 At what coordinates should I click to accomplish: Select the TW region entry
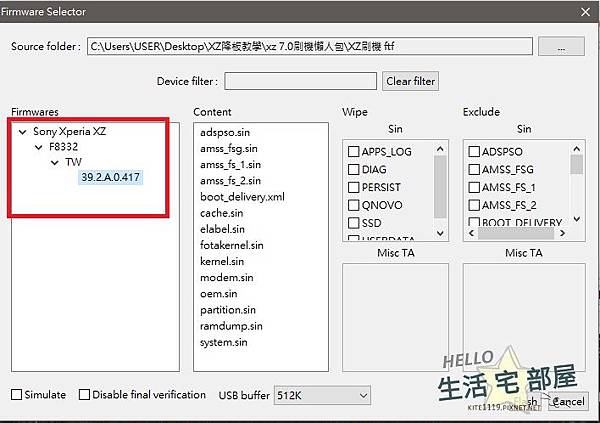(73, 162)
